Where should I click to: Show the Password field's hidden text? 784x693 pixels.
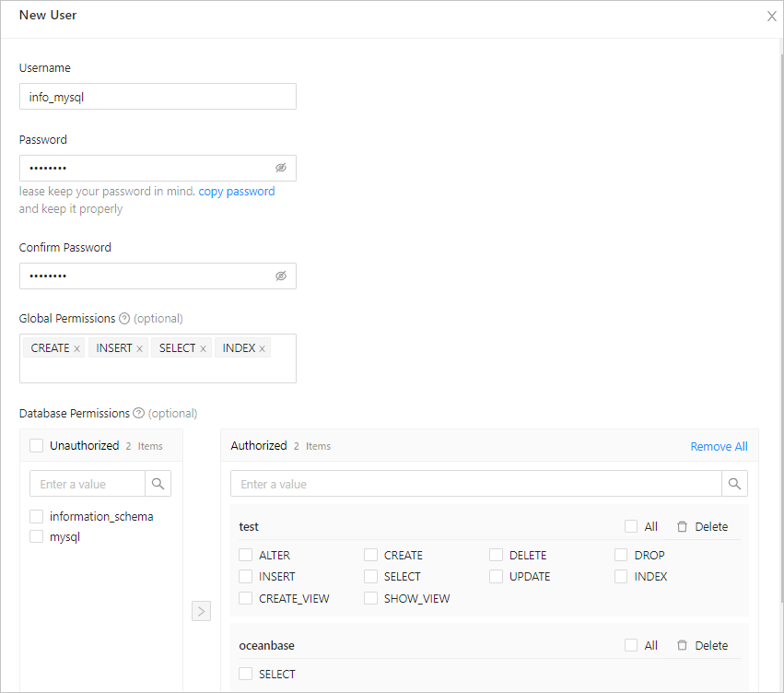click(281, 168)
